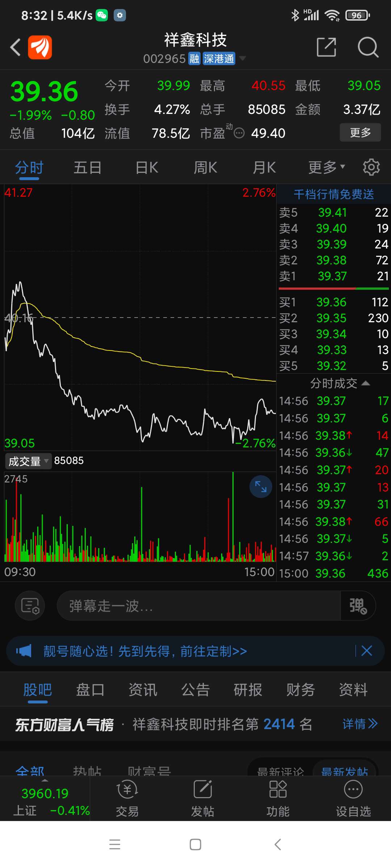
Task: Tap the Android home button
Action: point(195,844)
